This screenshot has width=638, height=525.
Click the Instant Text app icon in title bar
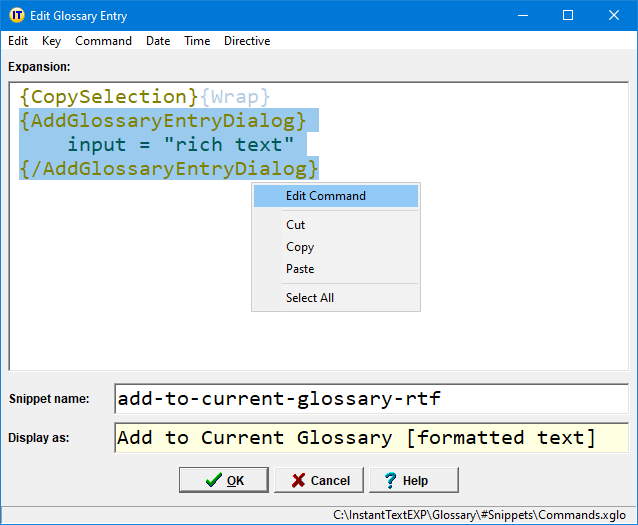(x=17, y=16)
